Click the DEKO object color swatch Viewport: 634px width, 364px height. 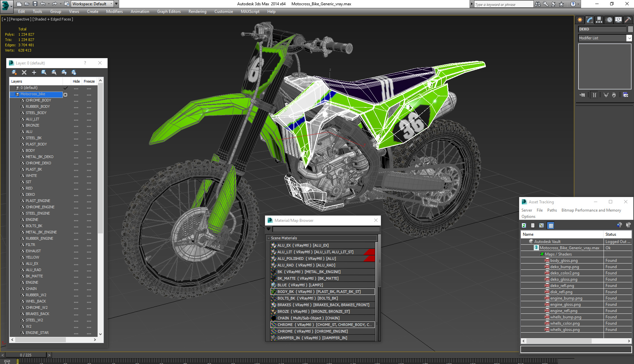(630, 29)
